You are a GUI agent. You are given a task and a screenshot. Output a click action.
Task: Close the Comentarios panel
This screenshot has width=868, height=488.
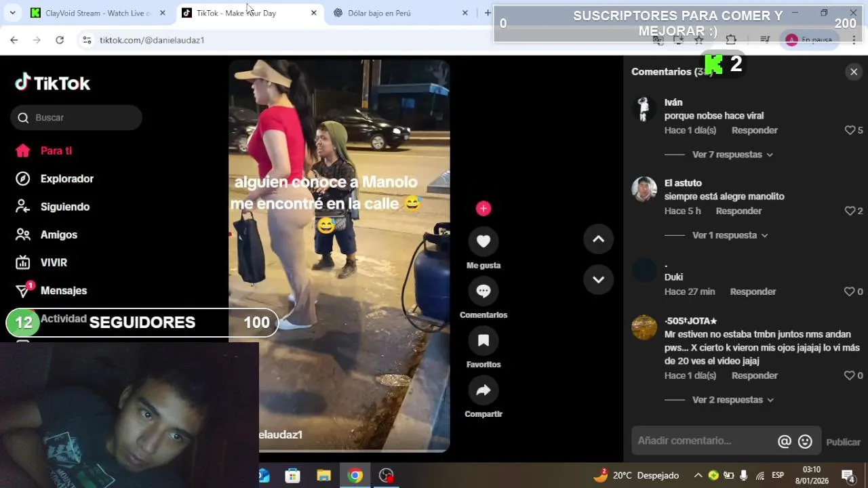854,72
